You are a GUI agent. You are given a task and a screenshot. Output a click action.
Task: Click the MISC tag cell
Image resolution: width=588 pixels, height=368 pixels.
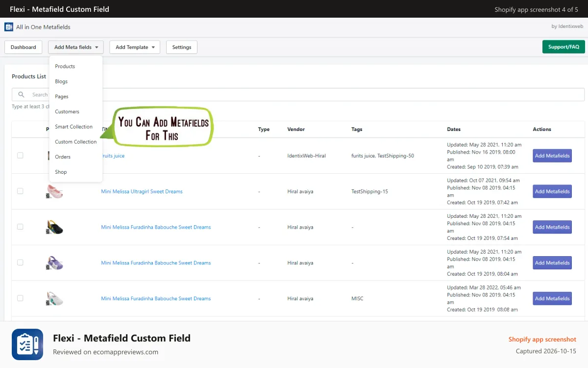357,298
